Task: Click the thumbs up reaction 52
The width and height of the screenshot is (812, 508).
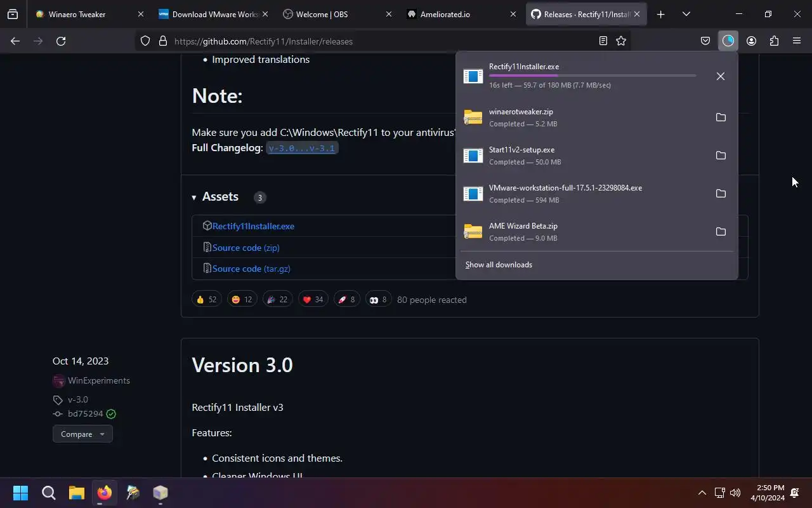Action: point(207,300)
